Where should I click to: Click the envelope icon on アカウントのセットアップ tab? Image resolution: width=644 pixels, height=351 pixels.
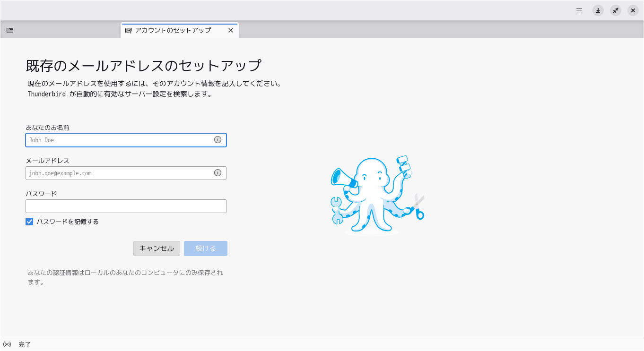(x=129, y=30)
